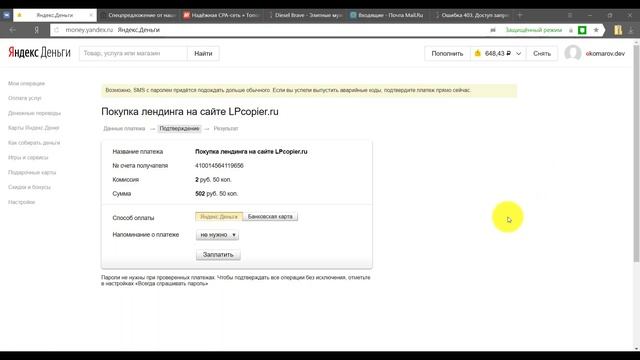Switch to the Входящие Почта Mail.Ru tab
The image size is (640, 360).
[x=388, y=15]
